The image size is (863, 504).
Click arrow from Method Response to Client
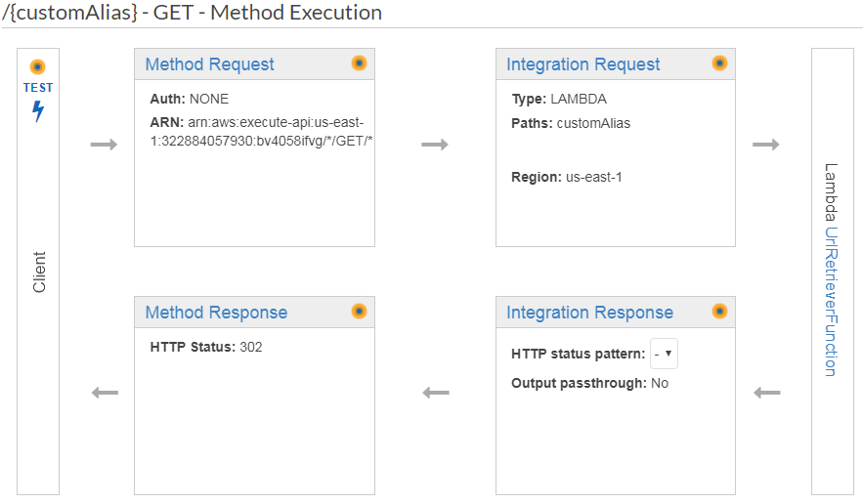(104, 393)
